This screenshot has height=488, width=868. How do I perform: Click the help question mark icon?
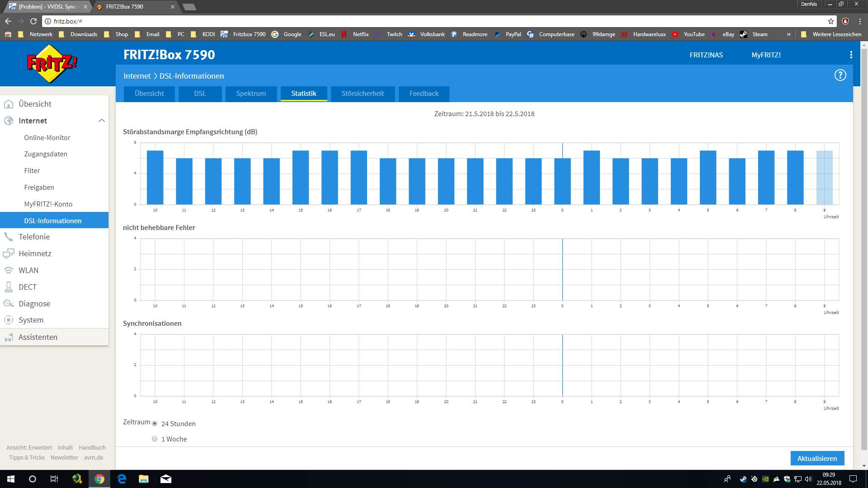[840, 75]
